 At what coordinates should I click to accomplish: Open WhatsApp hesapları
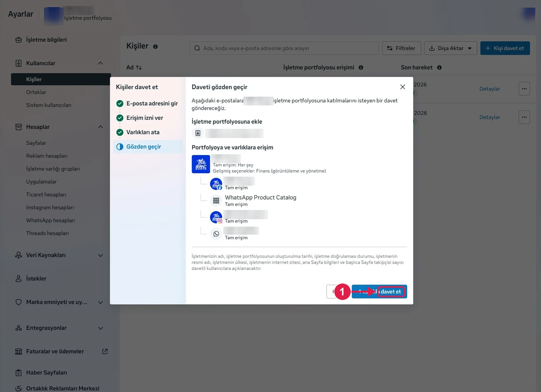pos(51,220)
